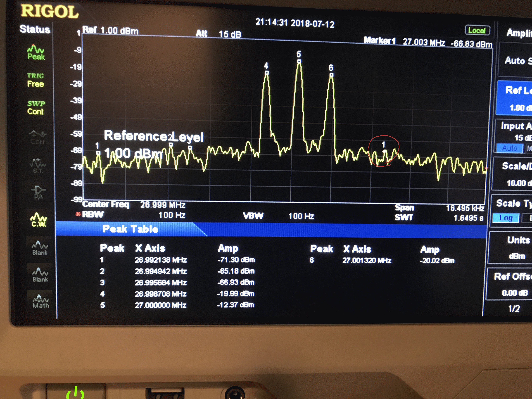Click the Status panel header

[35, 29]
